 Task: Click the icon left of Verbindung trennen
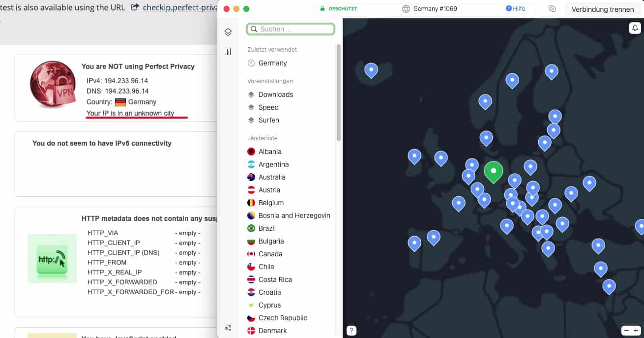tap(552, 9)
